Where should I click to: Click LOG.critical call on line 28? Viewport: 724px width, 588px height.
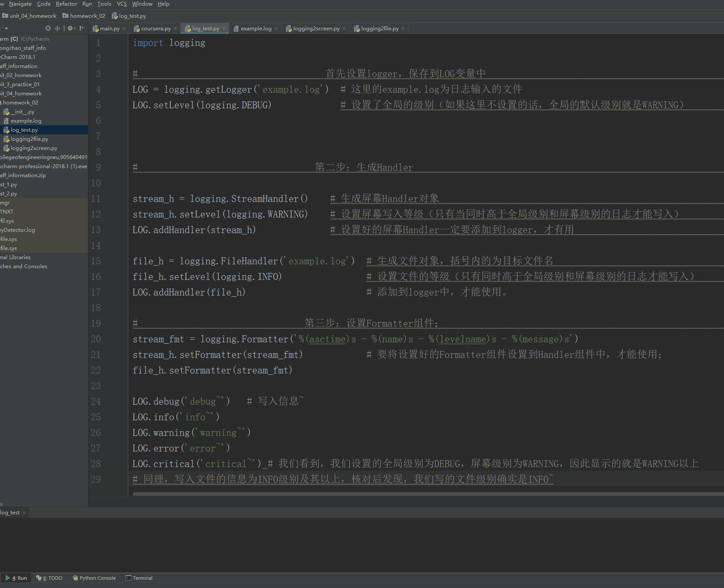(197, 464)
